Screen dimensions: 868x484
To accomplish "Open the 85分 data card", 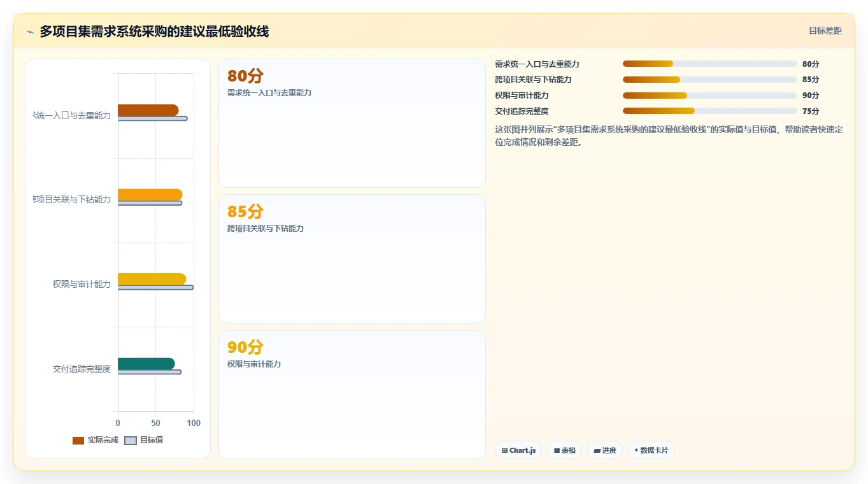I will coord(352,259).
